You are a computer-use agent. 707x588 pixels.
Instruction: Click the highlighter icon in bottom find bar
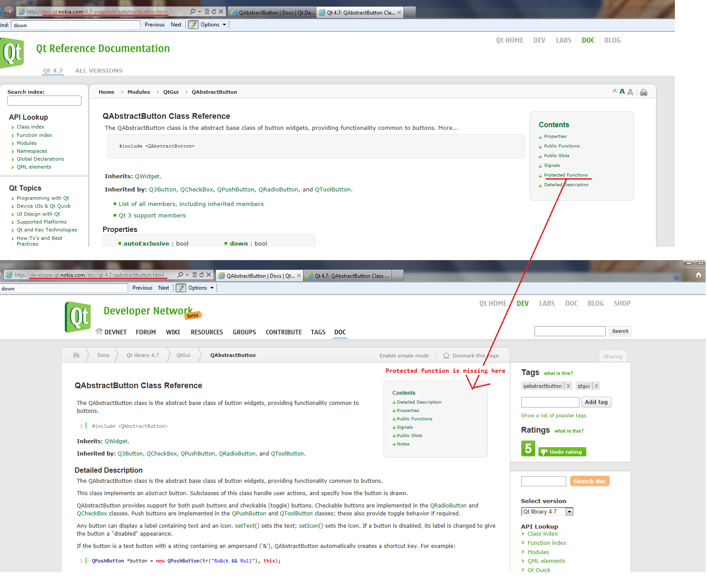tap(181, 288)
